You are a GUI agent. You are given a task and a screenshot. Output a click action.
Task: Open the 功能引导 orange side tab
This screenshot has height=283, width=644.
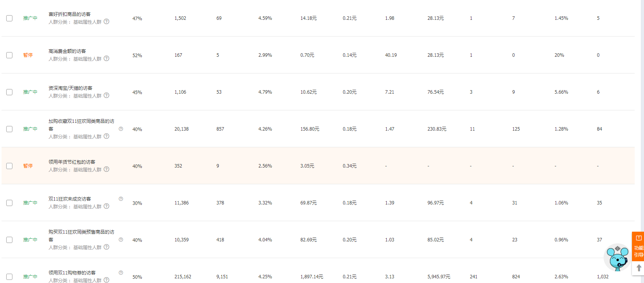tap(638, 246)
